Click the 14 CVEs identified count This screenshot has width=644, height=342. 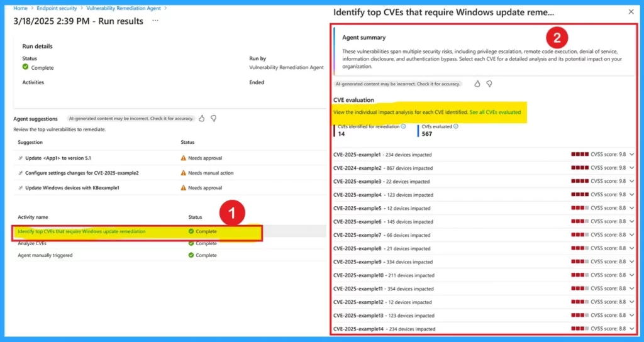click(x=341, y=134)
